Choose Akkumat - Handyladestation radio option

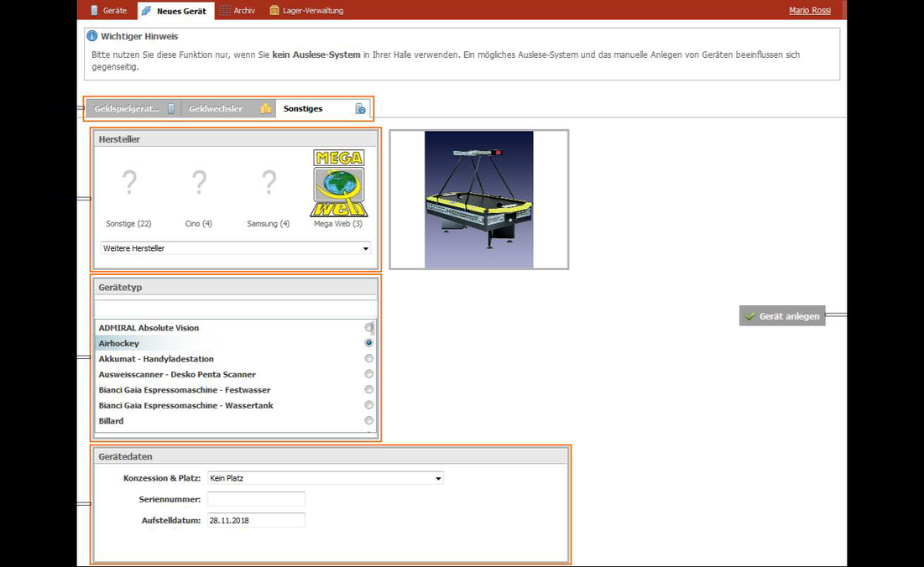369,358
